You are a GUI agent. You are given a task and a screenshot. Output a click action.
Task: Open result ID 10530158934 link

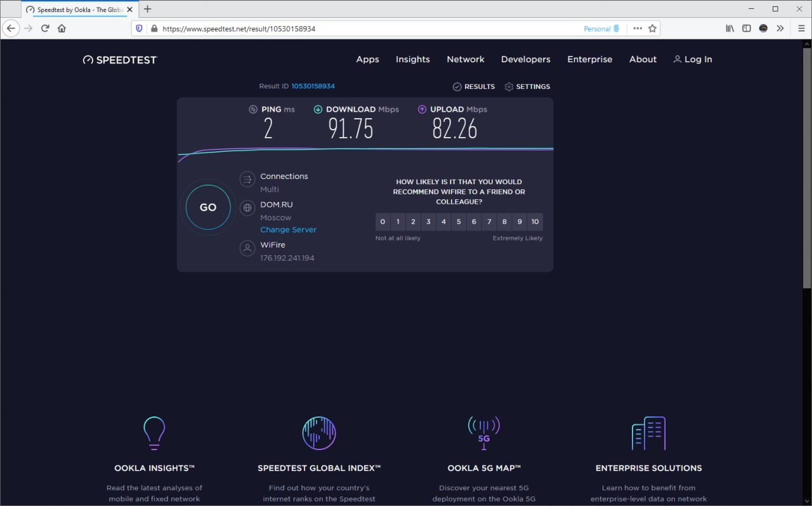click(x=313, y=86)
